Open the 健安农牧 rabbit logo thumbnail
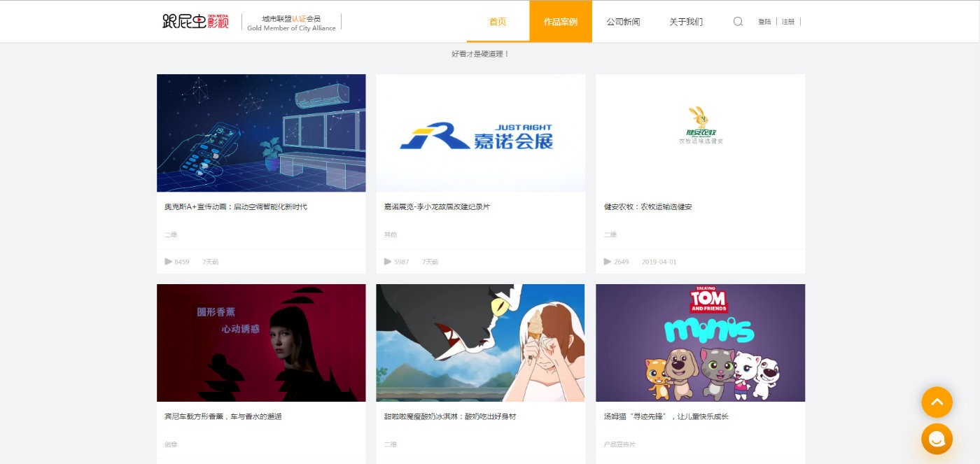 700,133
